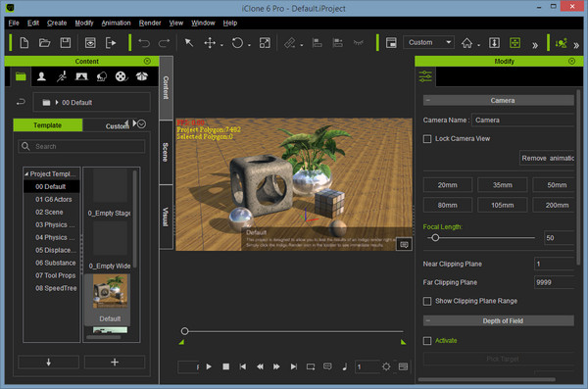Open the Render menu
The image size is (588, 389).
click(x=150, y=23)
